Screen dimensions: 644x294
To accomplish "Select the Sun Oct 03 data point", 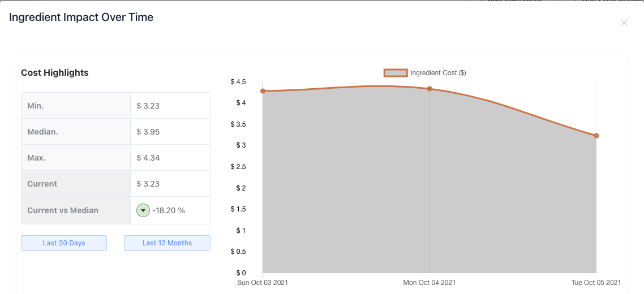I will tap(263, 91).
